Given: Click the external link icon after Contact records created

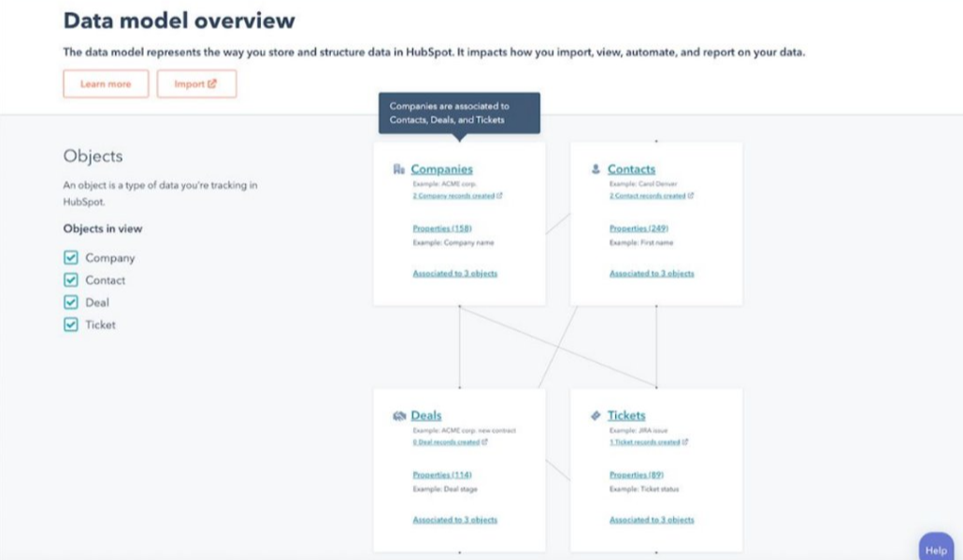Looking at the screenshot, I should tap(690, 196).
